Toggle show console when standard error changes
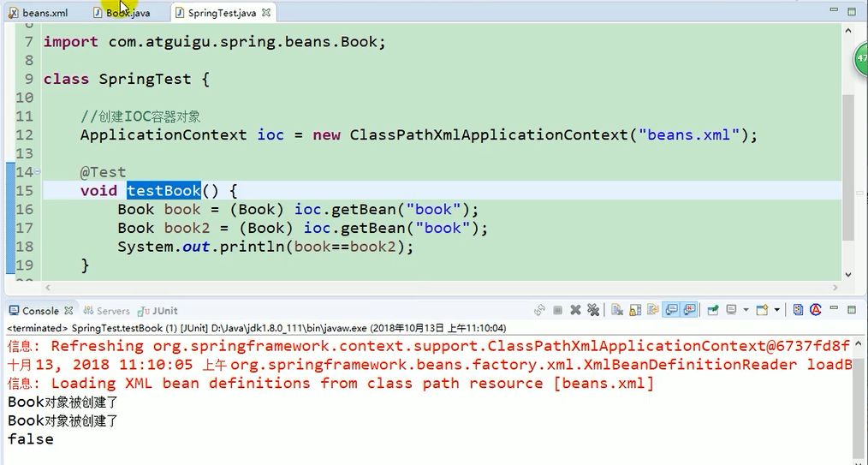Image resolution: width=868 pixels, height=465 pixels. [689, 310]
